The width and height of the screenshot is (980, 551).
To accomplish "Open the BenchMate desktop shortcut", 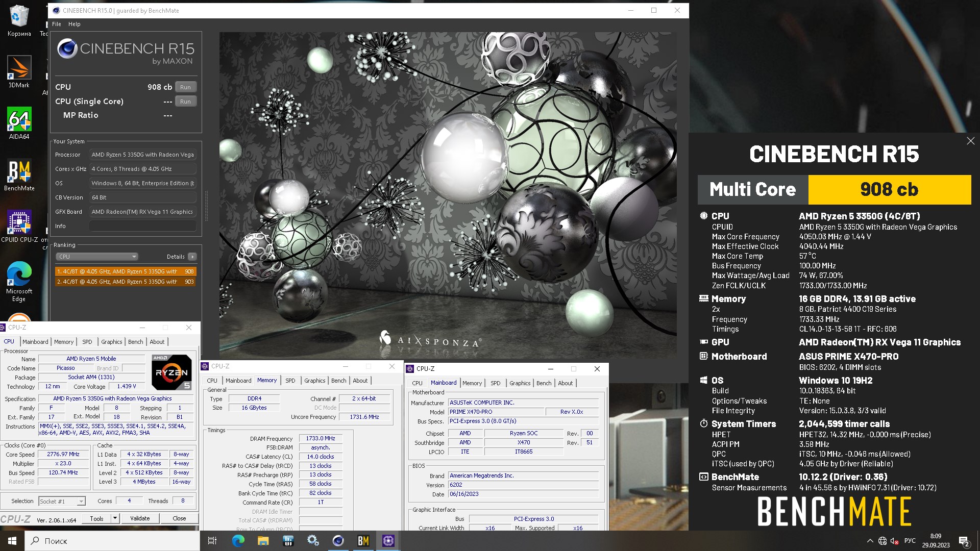I will coord(19,175).
